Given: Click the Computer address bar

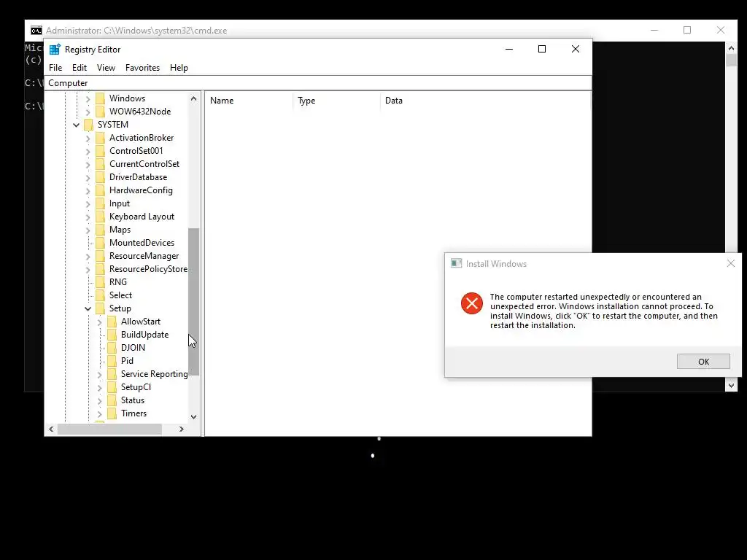Looking at the screenshot, I should pyautogui.click(x=318, y=83).
